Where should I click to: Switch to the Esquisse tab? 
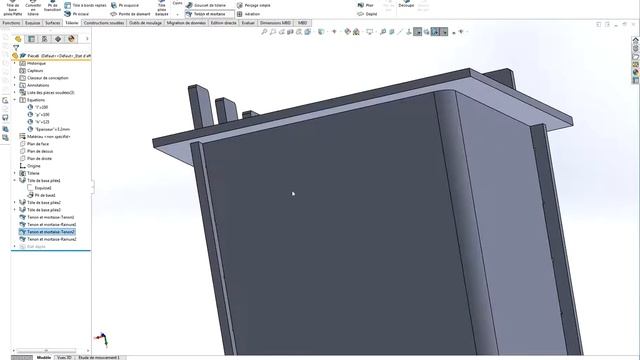coord(33,23)
